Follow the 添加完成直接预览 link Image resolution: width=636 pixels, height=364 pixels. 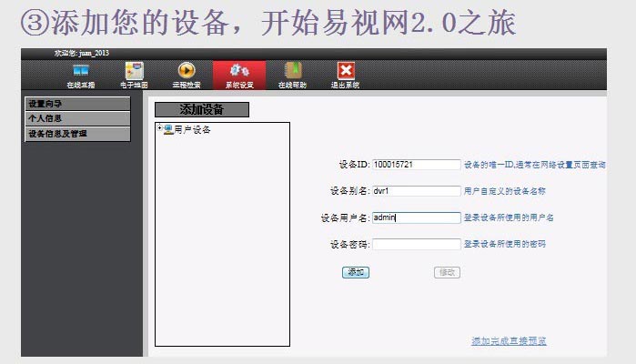coord(509,341)
